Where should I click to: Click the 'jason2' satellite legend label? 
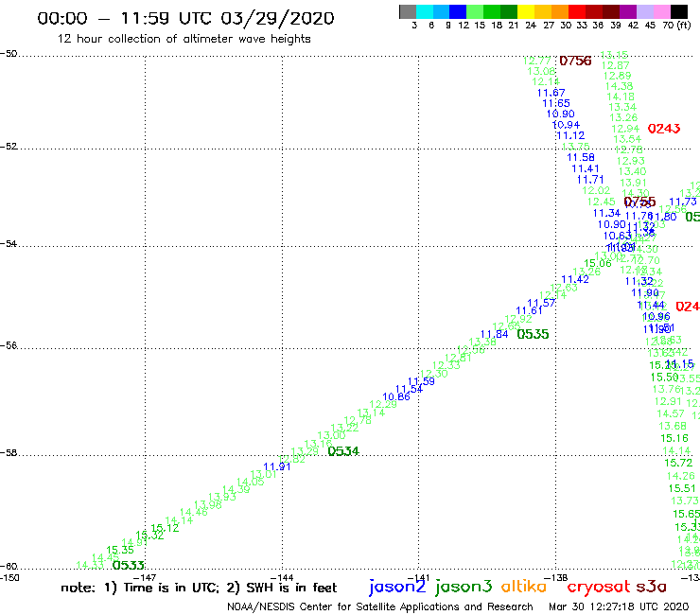(397, 588)
